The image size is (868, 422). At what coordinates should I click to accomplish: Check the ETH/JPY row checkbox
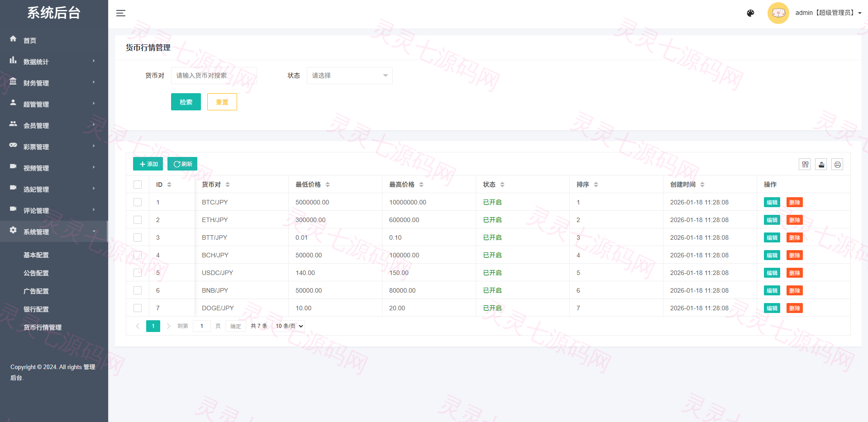click(x=138, y=220)
